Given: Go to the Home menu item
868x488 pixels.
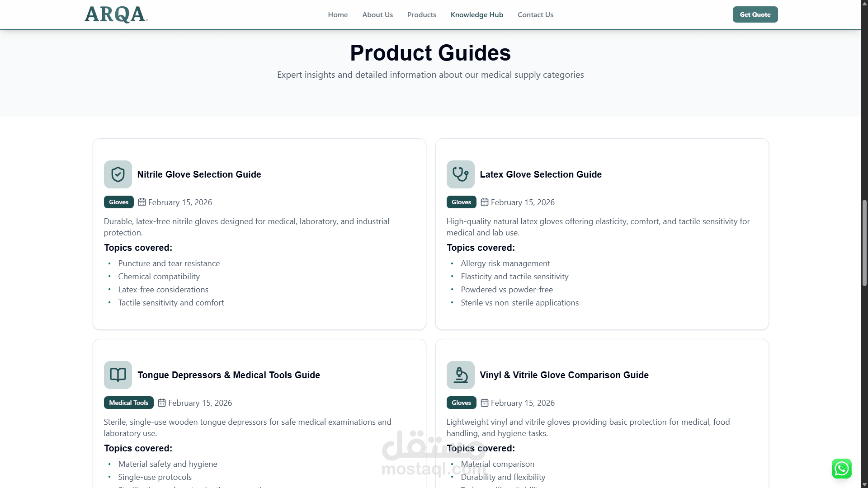Looking at the screenshot, I should tap(338, 14).
